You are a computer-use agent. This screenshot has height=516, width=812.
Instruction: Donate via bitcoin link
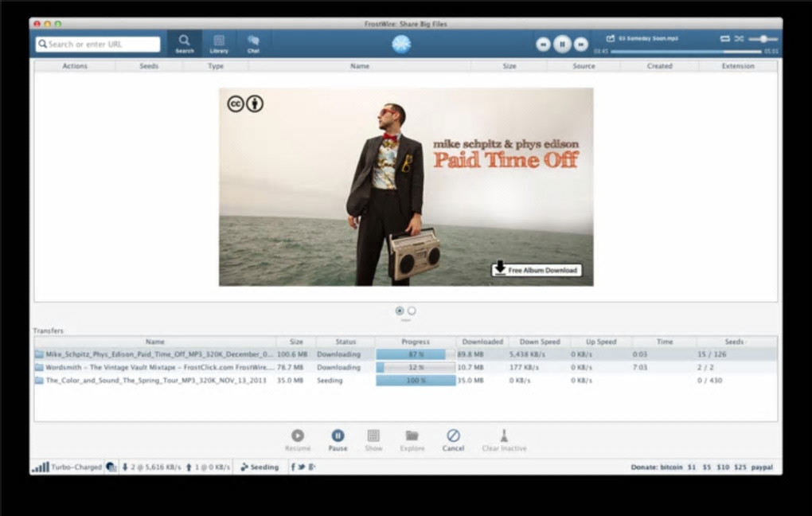(x=671, y=467)
